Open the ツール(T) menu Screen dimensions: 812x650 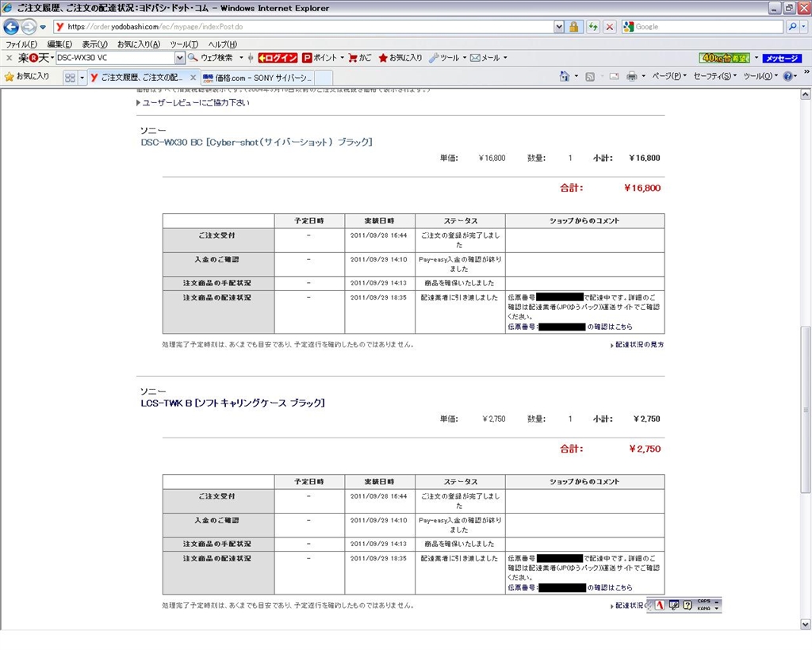click(184, 44)
